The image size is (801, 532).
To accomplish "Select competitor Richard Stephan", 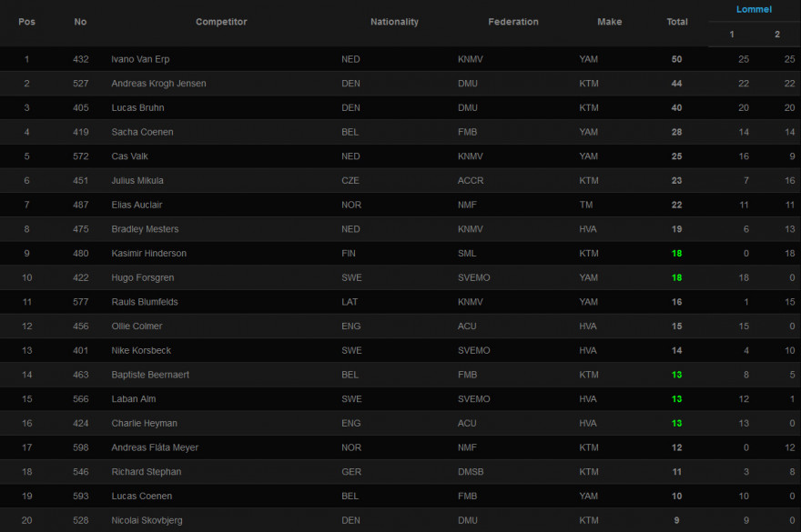I will [x=147, y=471].
